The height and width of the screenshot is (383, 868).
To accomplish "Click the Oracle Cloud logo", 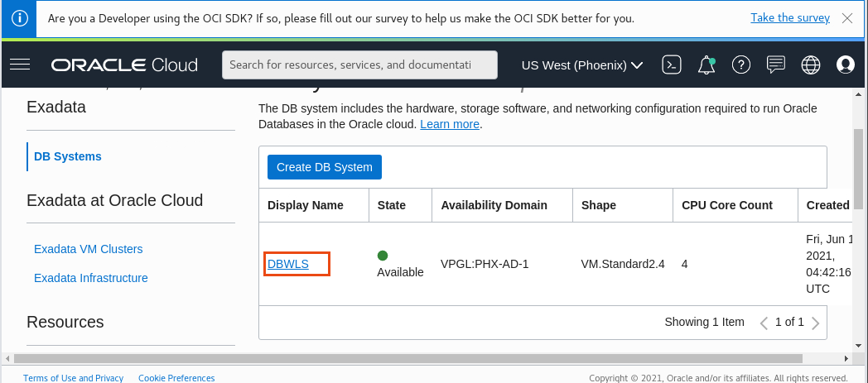I will coord(124,65).
